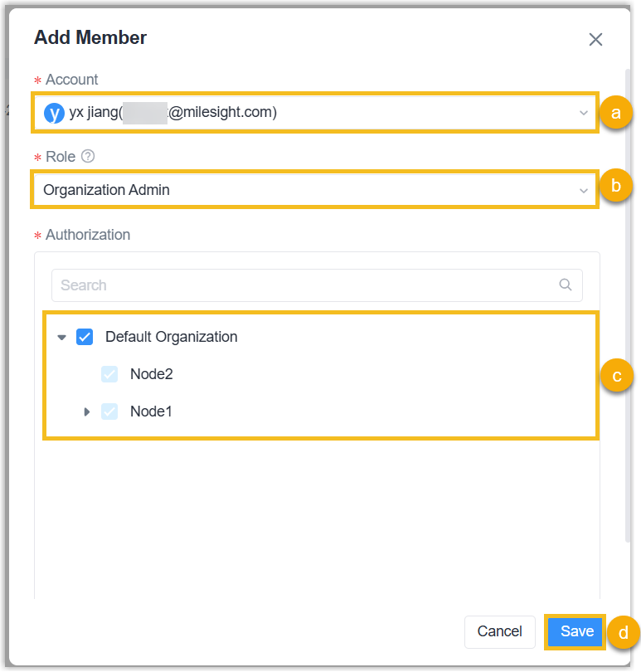Click the dialog's vertical scrollbar
The image size is (641, 672).
pos(627,249)
